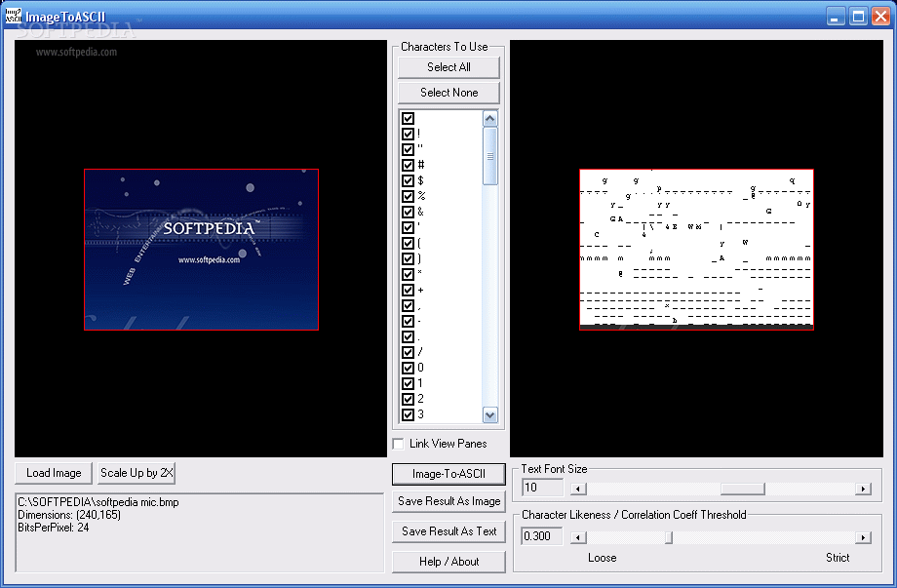Click the ASCII result image preview

point(696,250)
